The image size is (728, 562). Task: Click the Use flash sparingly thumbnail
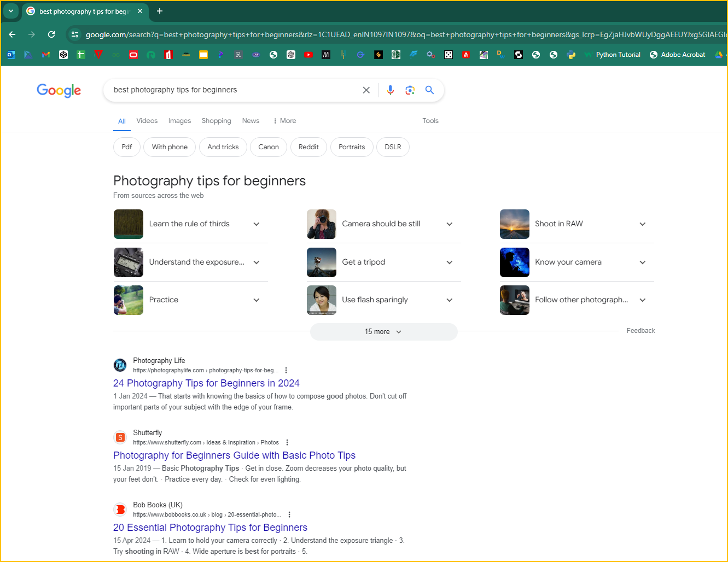pos(322,300)
